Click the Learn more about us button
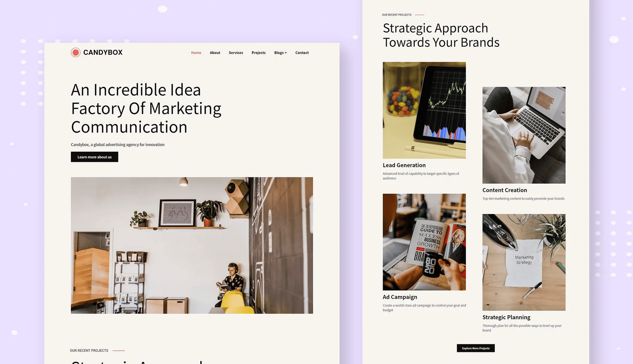This screenshot has height=364, width=633. click(94, 157)
